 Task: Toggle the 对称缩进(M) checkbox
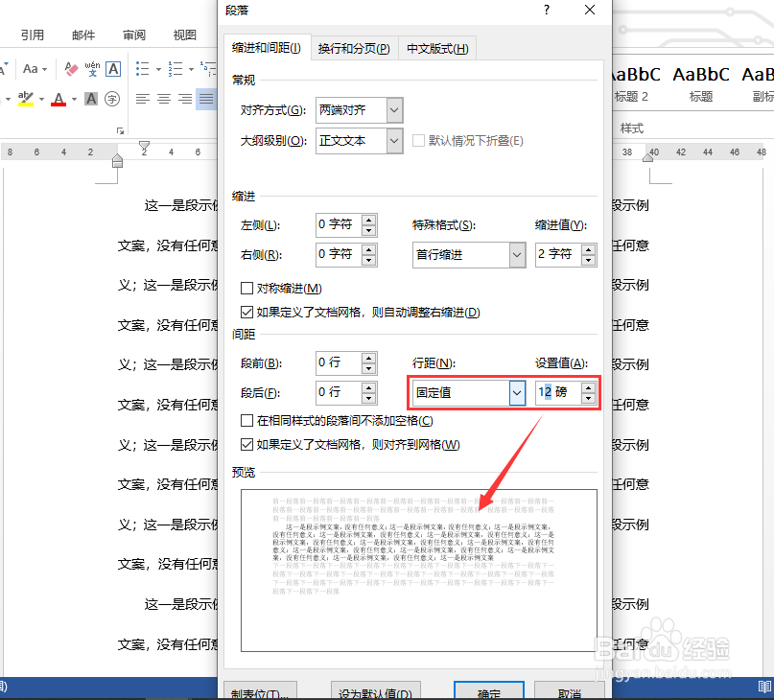click(246, 288)
